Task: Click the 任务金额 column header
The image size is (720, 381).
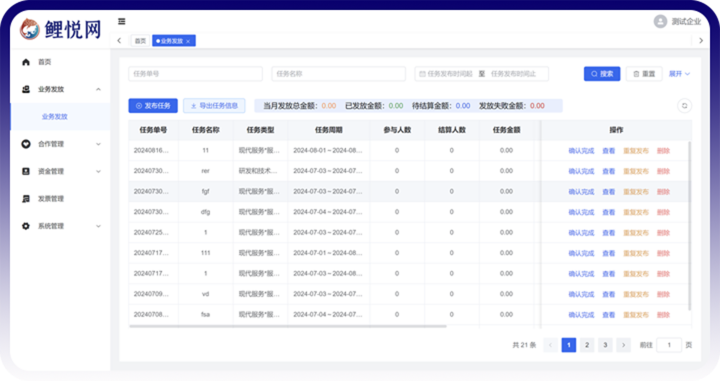Action: (506, 130)
